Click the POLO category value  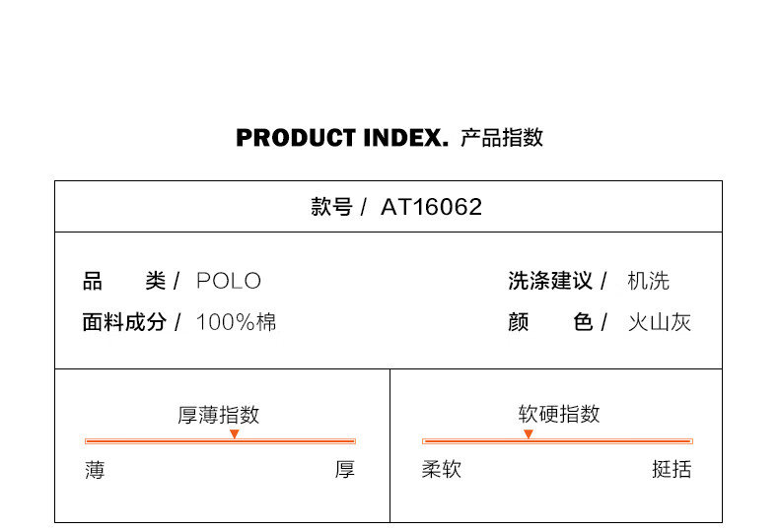[x=229, y=281]
